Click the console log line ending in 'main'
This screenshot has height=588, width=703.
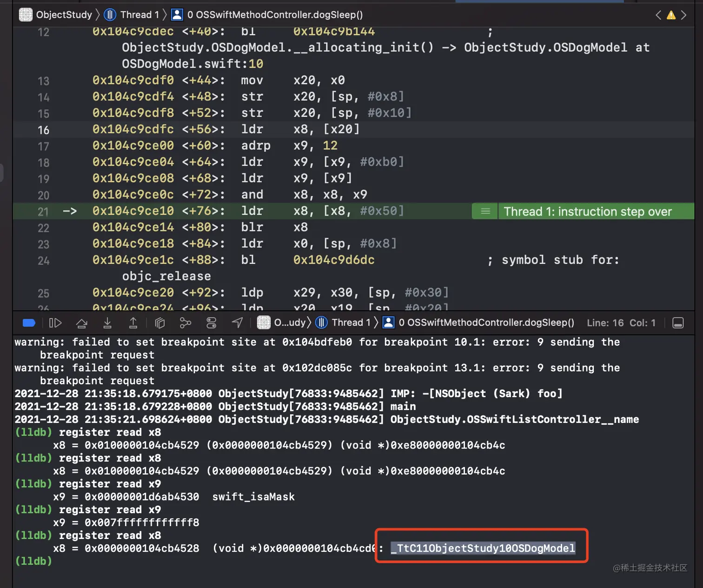tap(215, 407)
